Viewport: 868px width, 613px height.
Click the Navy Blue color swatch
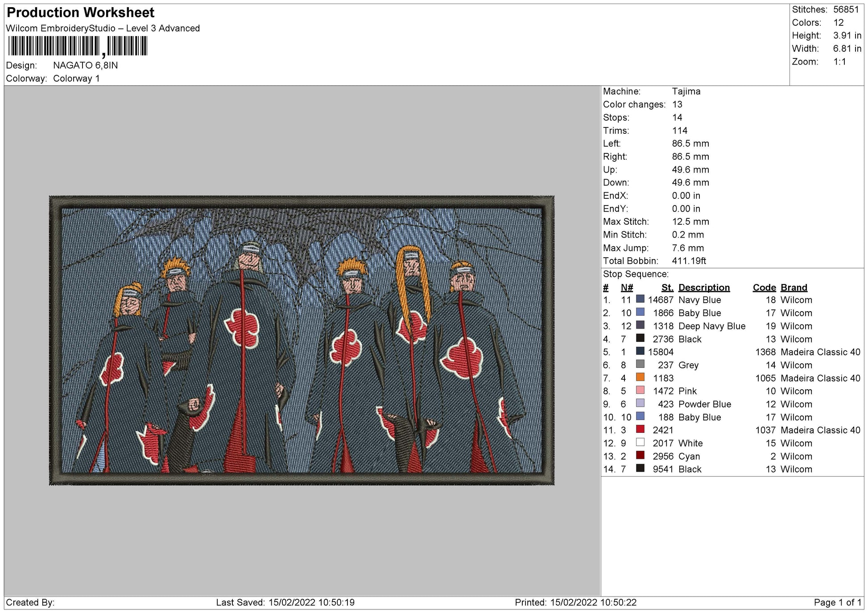coord(640,299)
